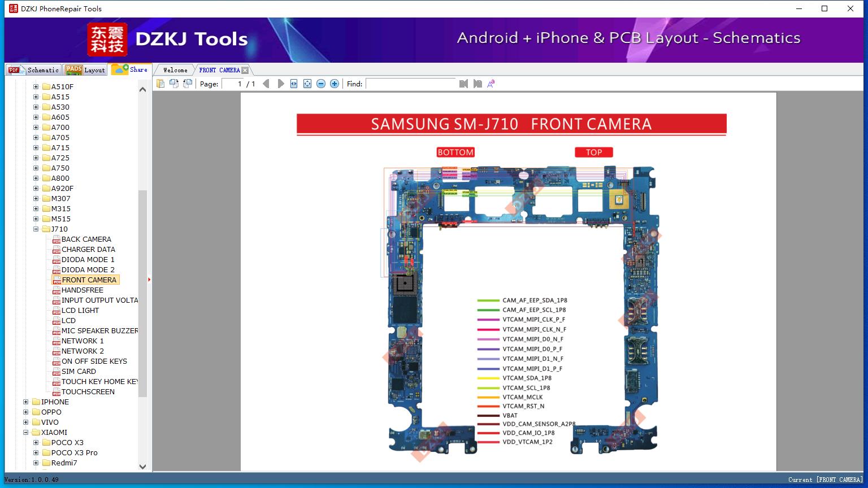Zoom in with the plus icon

tap(335, 84)
